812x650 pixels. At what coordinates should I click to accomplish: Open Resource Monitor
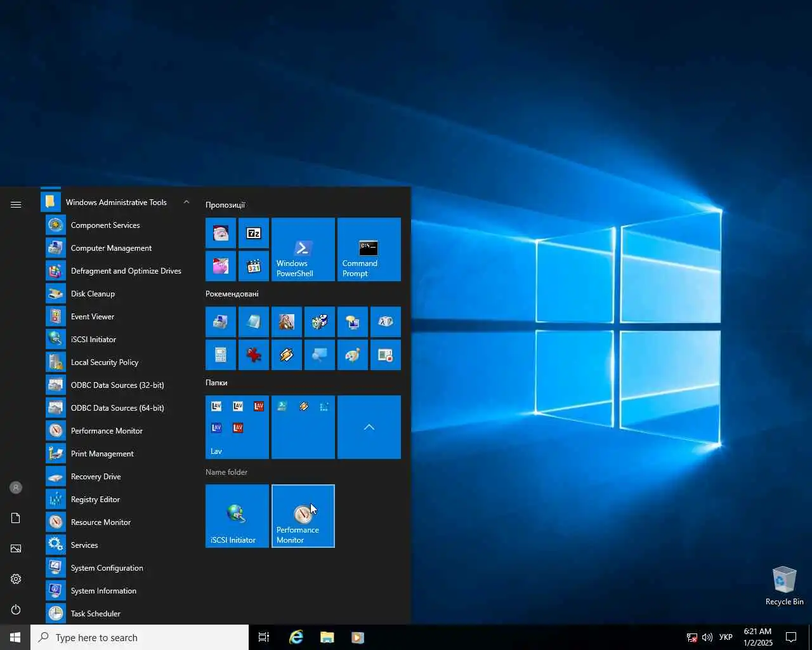[x=117, y=522]
